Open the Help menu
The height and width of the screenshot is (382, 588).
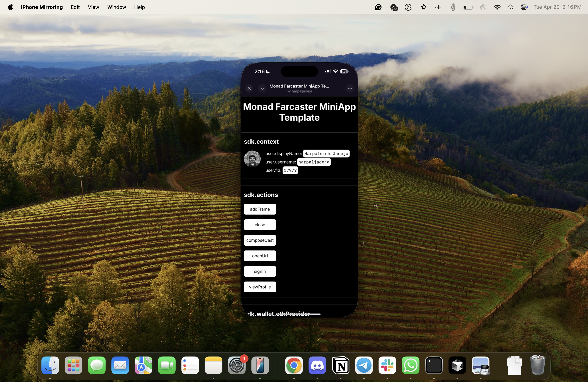(139, 7)
